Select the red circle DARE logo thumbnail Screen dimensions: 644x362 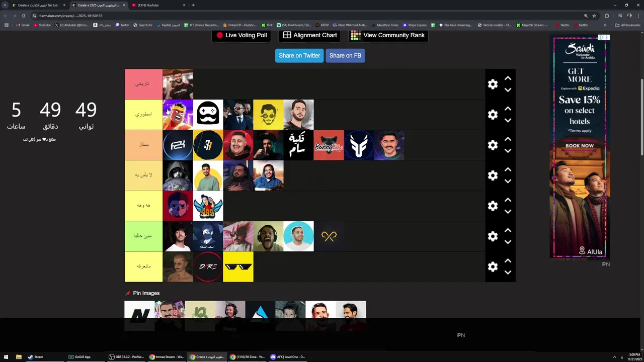[x=208, y=266]
